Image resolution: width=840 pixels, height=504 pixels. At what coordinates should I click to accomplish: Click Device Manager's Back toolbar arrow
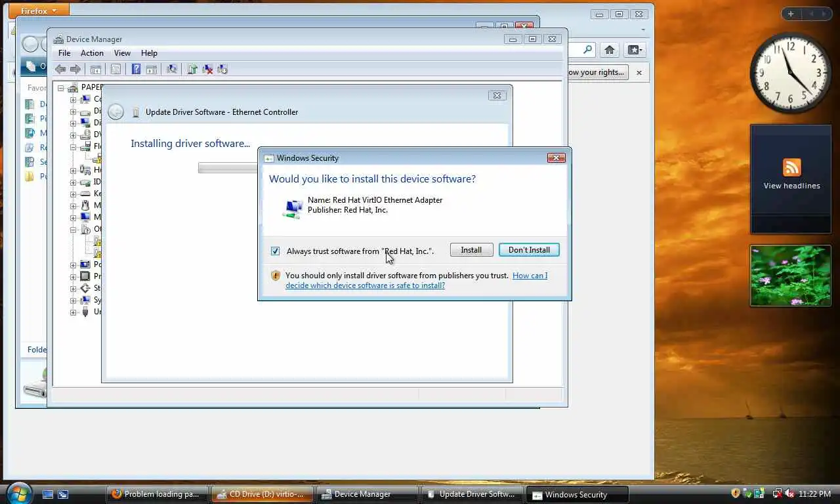(x=60, y=69)
